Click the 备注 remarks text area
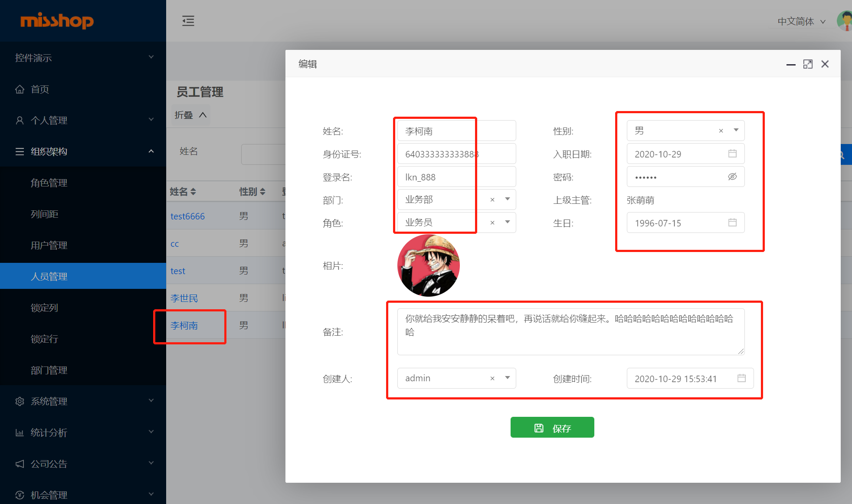 tap(570, 332)
